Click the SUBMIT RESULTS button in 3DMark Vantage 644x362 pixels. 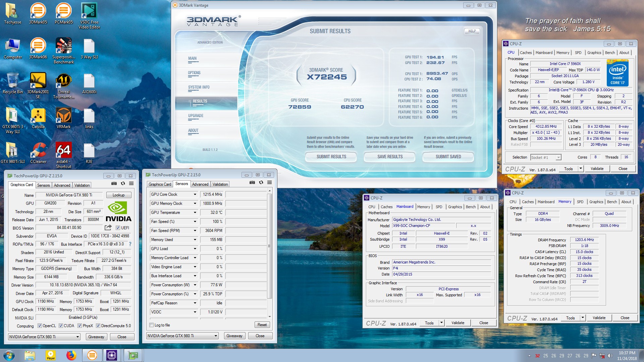331,157
